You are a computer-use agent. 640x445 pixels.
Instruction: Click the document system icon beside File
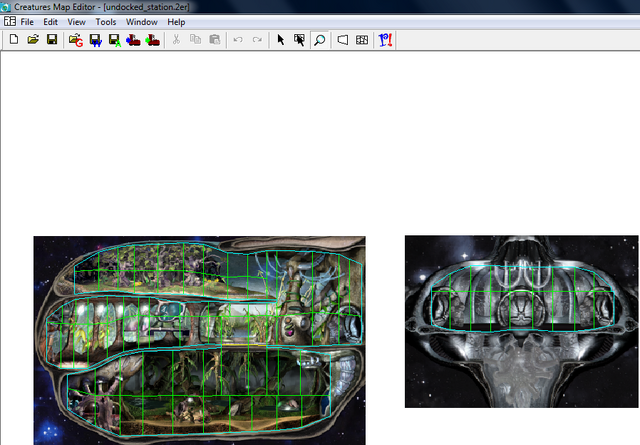pyautogui.click(x=10, y=21)
